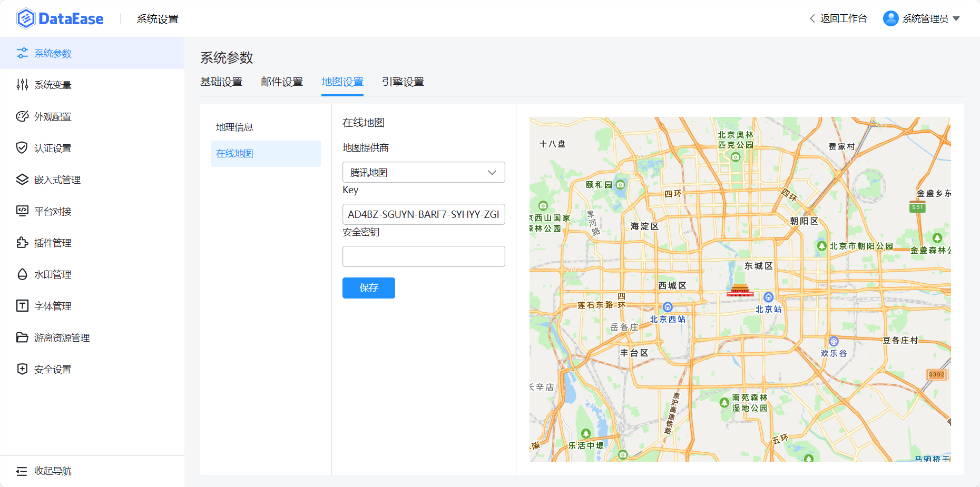
Task: Click the 十八盘 label on map
Action: click(553, 144)
